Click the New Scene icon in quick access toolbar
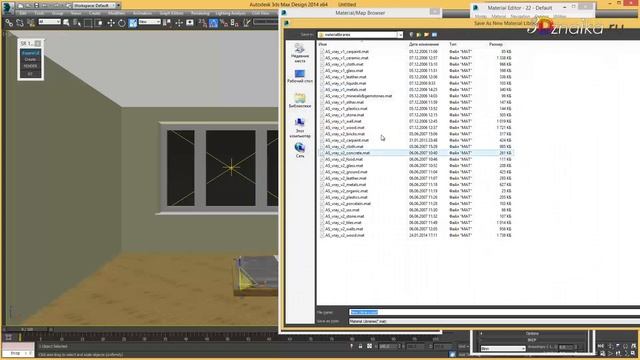This screenshot has height=360, width=640. click(x=20, y=5)
